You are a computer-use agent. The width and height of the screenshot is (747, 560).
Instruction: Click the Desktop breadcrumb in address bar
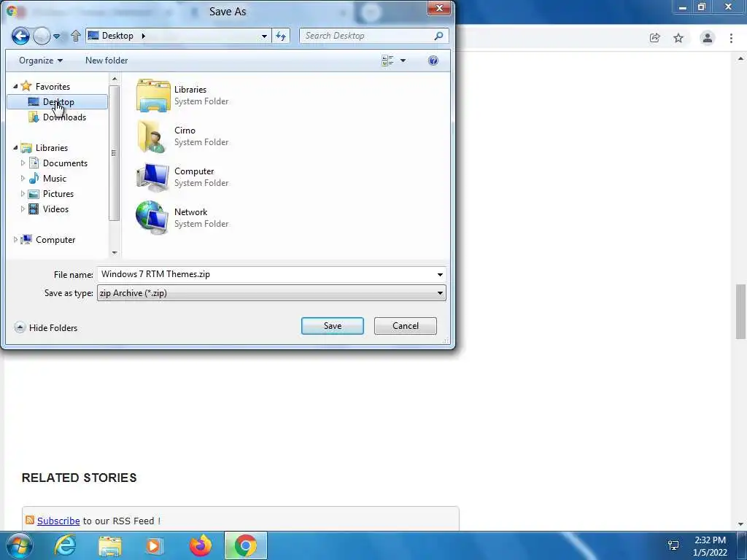click(x=117, y=36)
